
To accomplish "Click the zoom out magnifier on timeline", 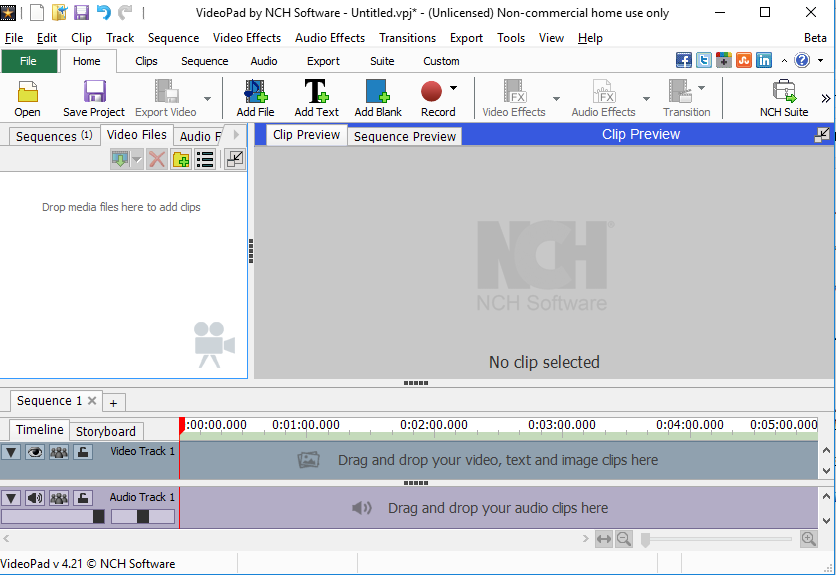I will point(624,539).
